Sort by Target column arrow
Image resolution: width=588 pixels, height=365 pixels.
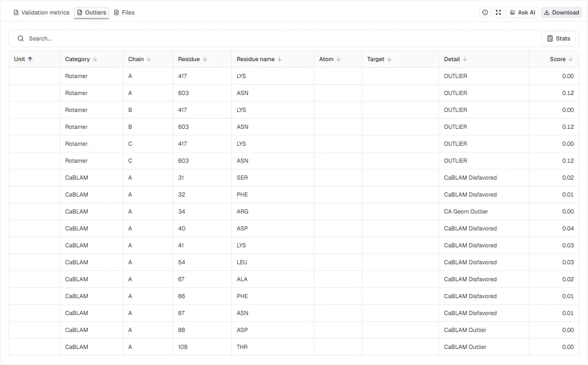(x=389, y=59)
